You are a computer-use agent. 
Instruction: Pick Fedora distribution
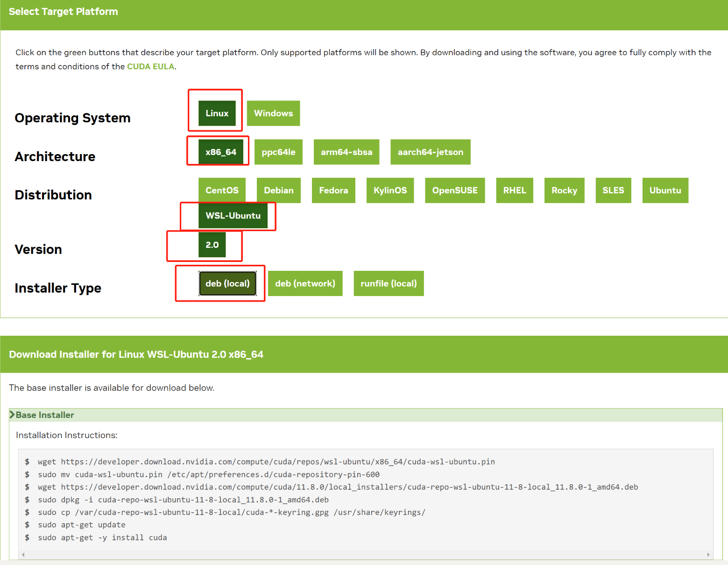(333, 190)
